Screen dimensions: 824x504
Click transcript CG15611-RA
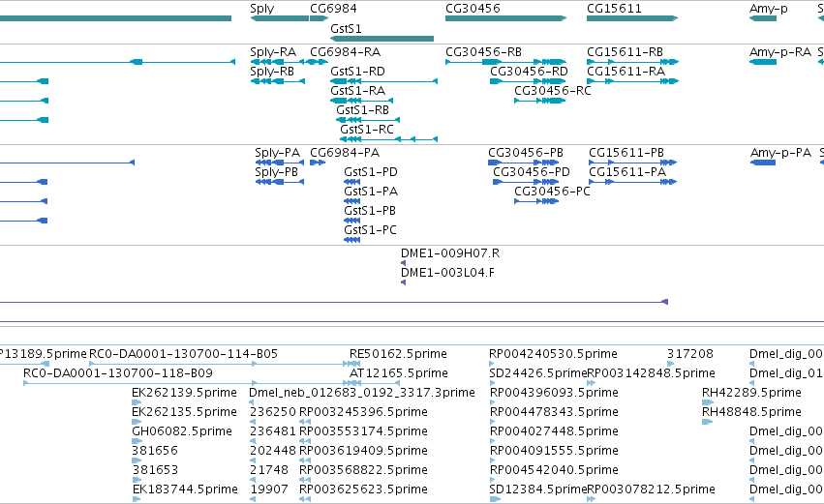tap(626, 72)
